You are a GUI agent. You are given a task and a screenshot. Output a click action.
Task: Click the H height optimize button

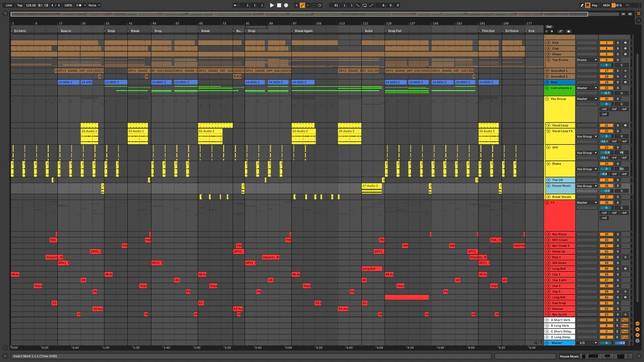624,14
